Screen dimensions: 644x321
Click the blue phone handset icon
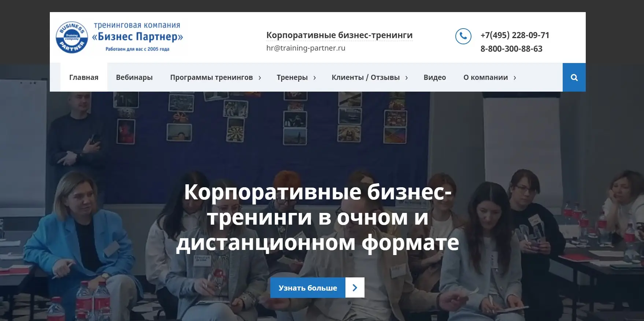coord(463,36)
